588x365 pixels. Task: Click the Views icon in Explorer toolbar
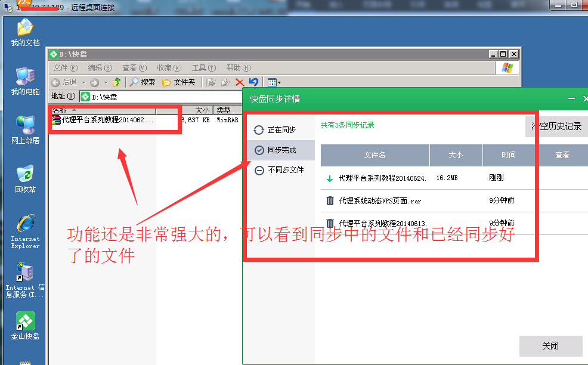tap(272, 82)
